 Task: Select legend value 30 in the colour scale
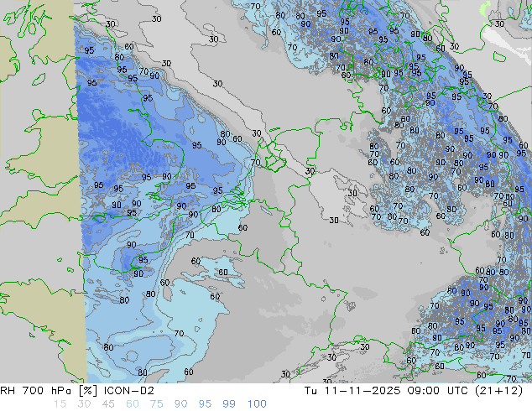point(84,404)
